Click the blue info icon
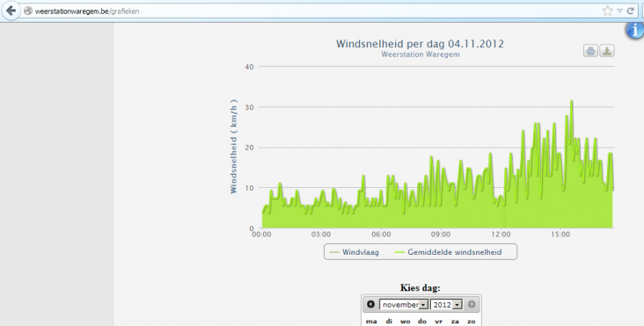 click(635, 31)
